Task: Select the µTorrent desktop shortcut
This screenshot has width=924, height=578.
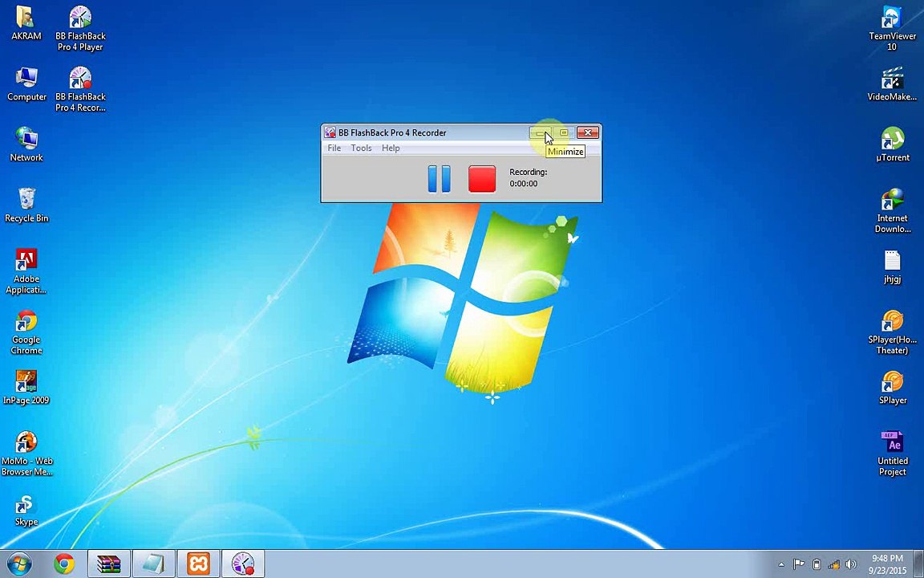Action: pyautogui.click(x=892, y=144)
